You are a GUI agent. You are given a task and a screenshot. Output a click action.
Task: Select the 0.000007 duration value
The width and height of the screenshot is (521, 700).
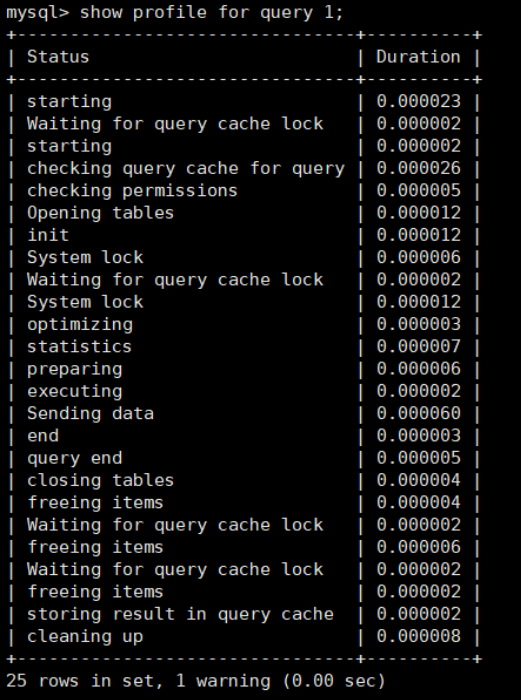pos(418,347)
